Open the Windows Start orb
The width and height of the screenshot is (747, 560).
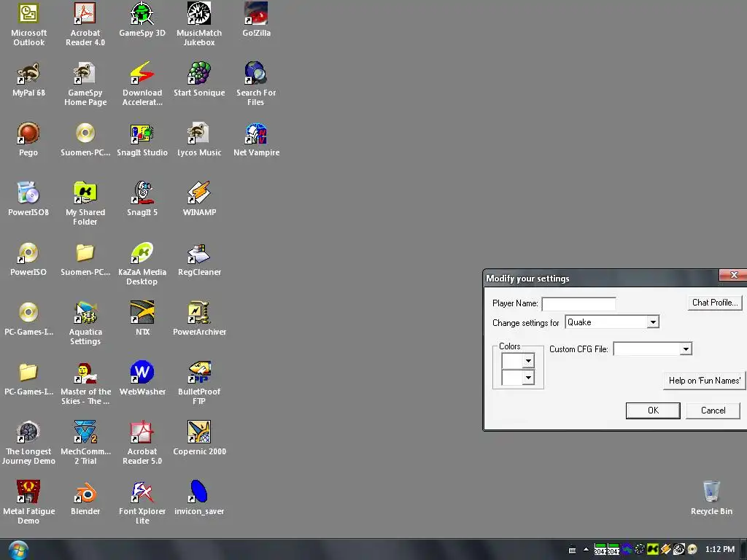18,550
